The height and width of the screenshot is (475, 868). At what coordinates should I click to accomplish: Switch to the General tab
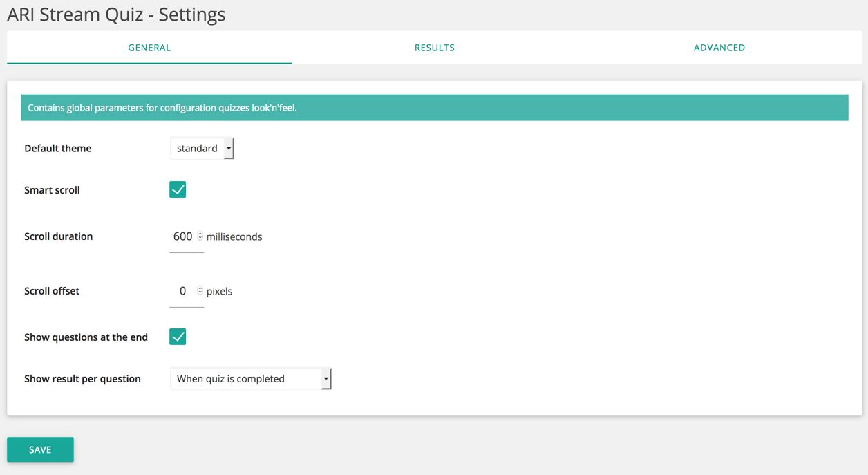(x=149, y=48)
